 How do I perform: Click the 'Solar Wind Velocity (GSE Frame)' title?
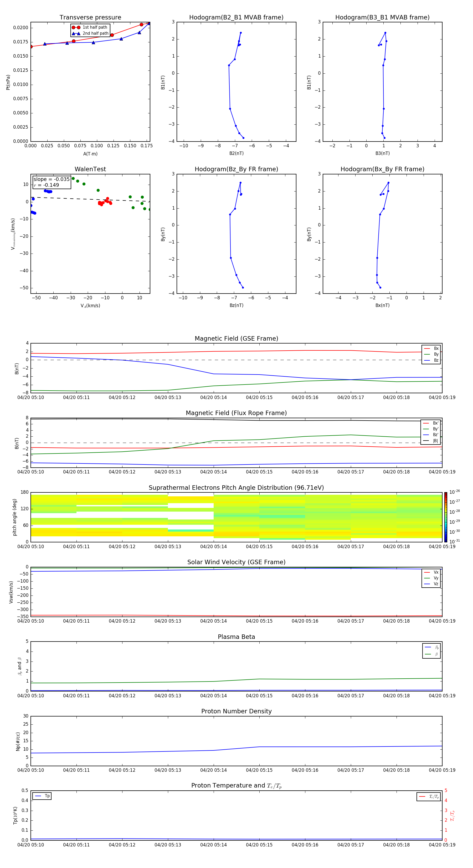236,562
